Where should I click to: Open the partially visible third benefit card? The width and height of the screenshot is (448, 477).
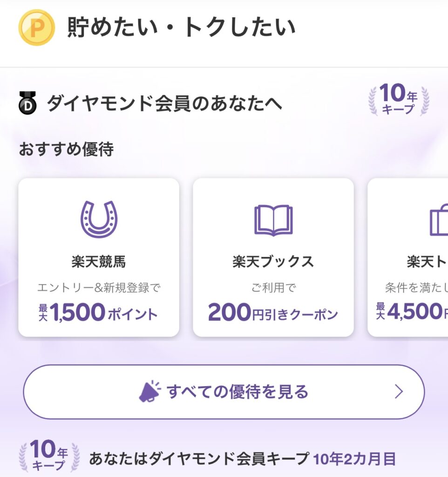408,257
